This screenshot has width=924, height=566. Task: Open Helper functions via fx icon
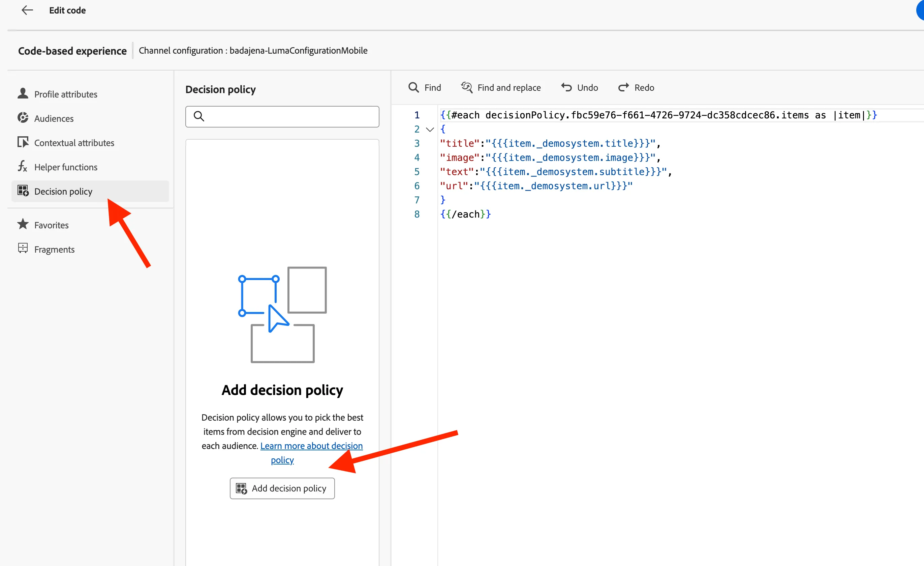[x=23, y=166]
